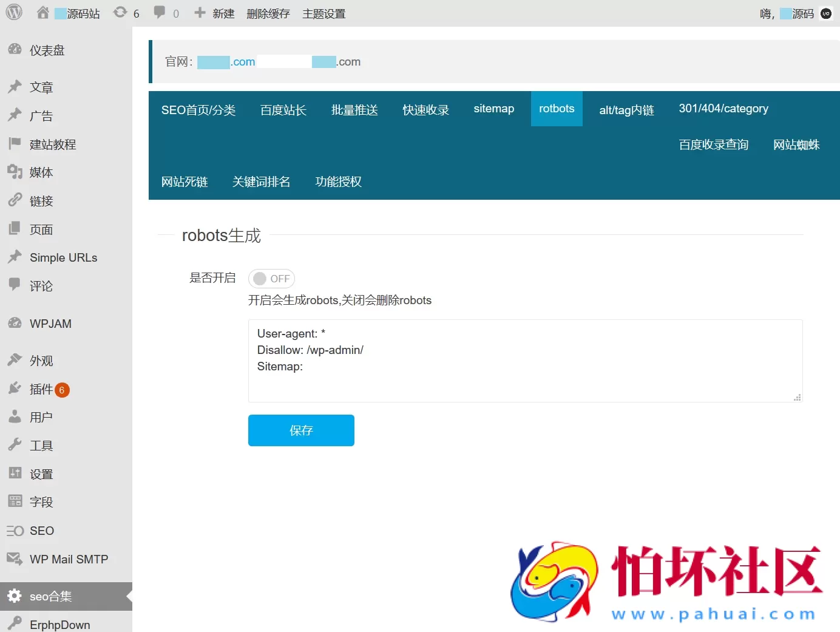Switch to the sitemap tab
Image resolution: width=840 pixels, height=632 pixels.
(x=493, y=109)
